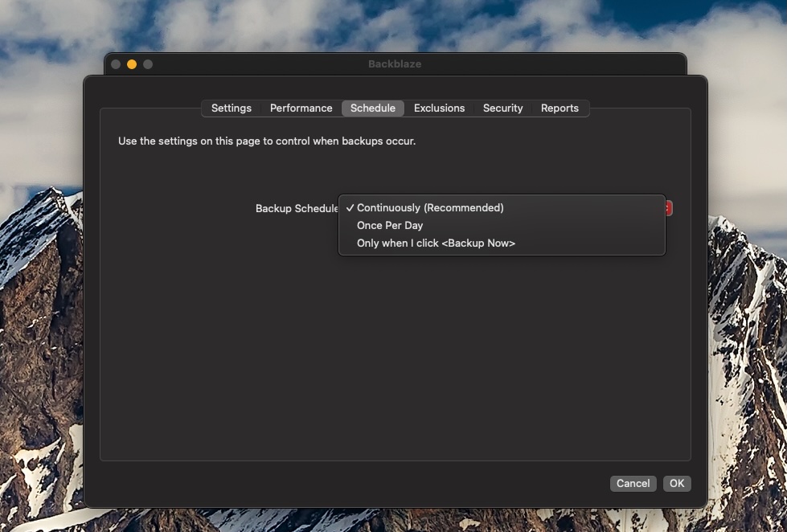Discard changes using the Cancel button

point(633,483)
